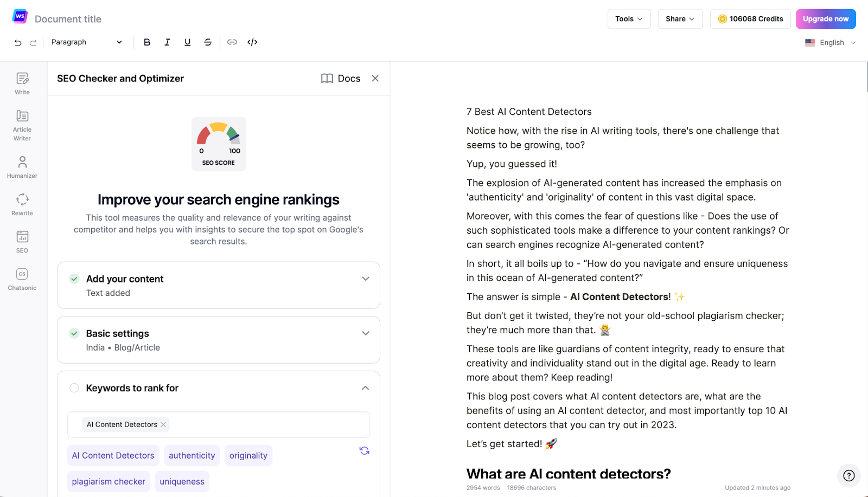Select the SEO tool in the sidebar
The height and width of the screenshot is (497, 868).
(22, 241)
